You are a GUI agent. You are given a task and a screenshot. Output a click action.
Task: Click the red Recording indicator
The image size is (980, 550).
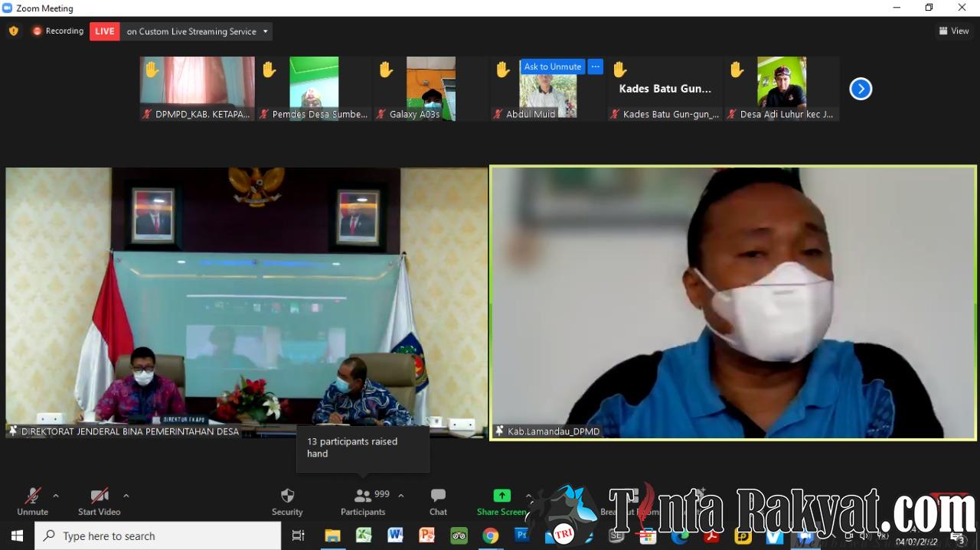pyautogui.click(x=58, y=31)
